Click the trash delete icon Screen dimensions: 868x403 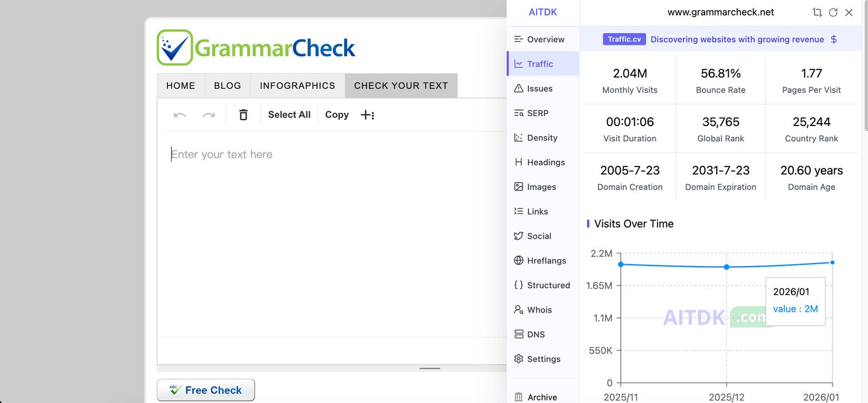[244, 115]
